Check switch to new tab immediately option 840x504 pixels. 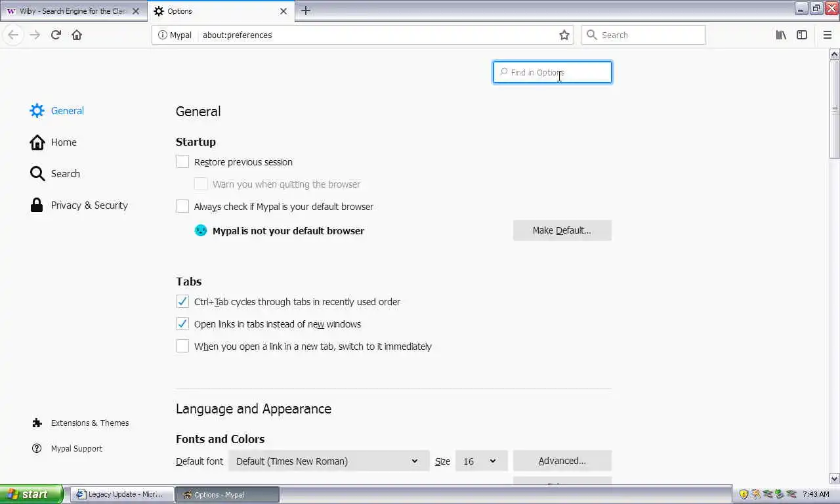(x=182, y=346)
